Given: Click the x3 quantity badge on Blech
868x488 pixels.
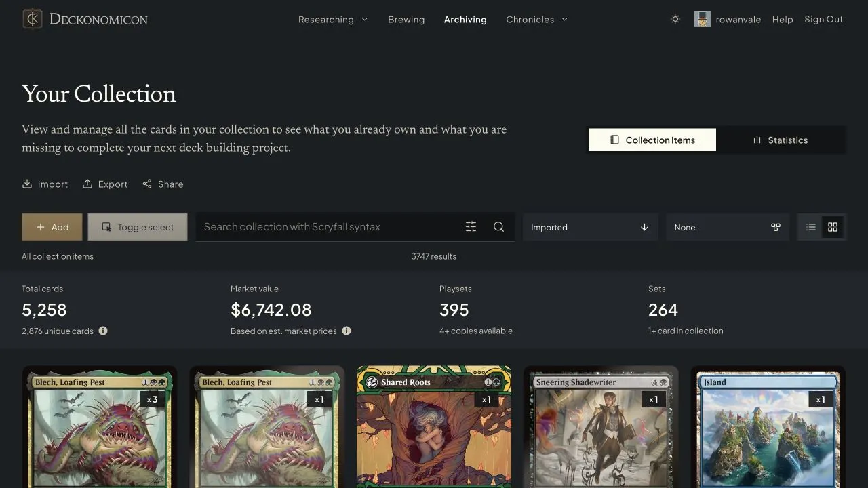Looking at the screenshot, I should pos(153,399).
